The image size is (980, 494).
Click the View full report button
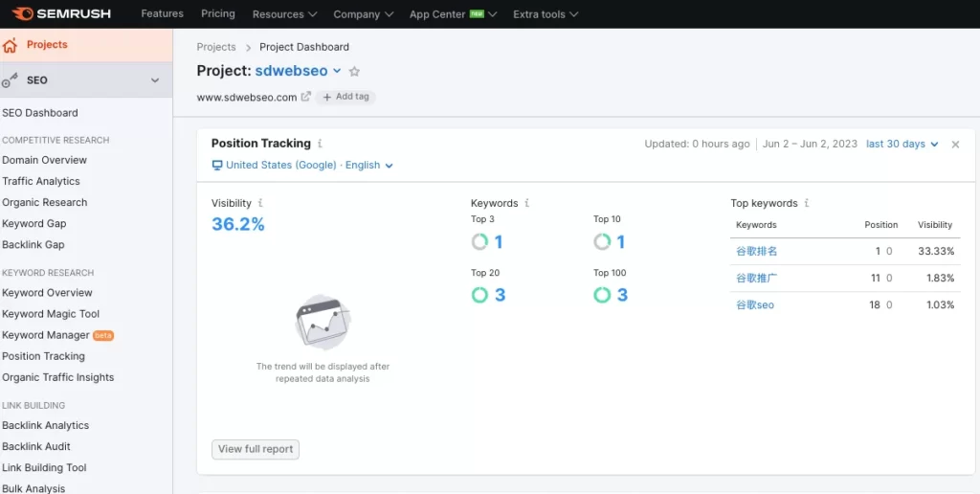pyautogui.click(x=256, y=449)
